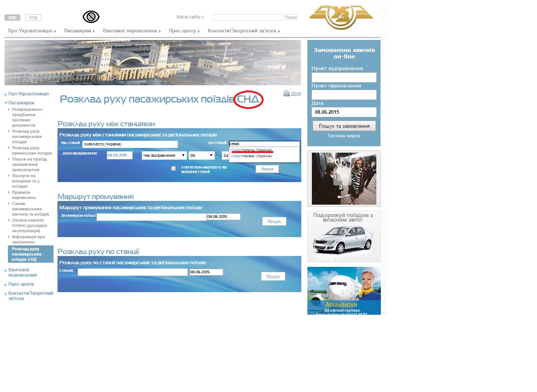
Task: Click the date field in Розклад по станції
Action: pyautogui.click(x=206, y=272)
